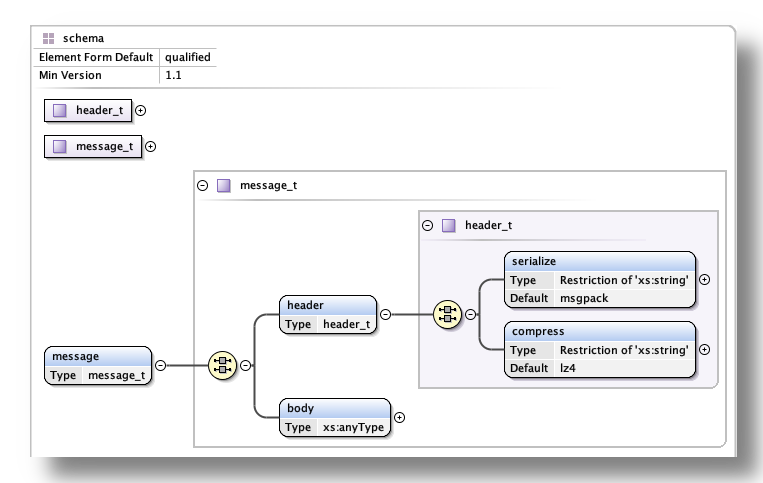This screenshot has height=483, width=763.
Task: Collapse the header_t panel
Action: pos(428,225)
